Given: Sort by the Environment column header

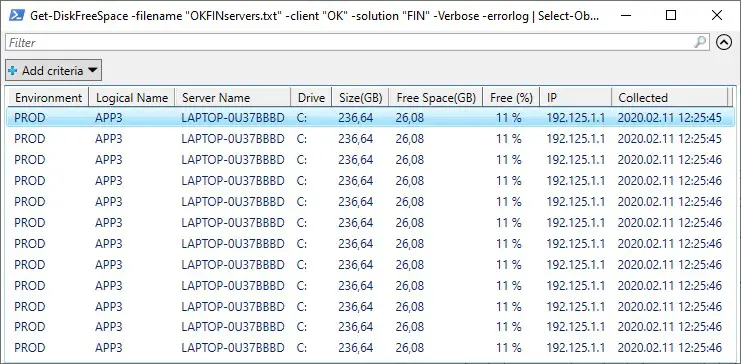Looking at the screenshot, I should point(48,98).
